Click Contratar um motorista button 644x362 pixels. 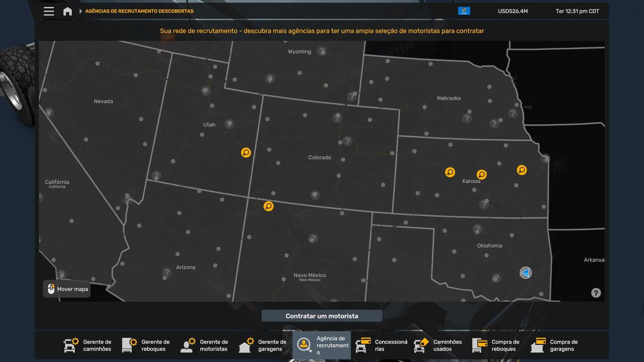(x=322, y=316)
